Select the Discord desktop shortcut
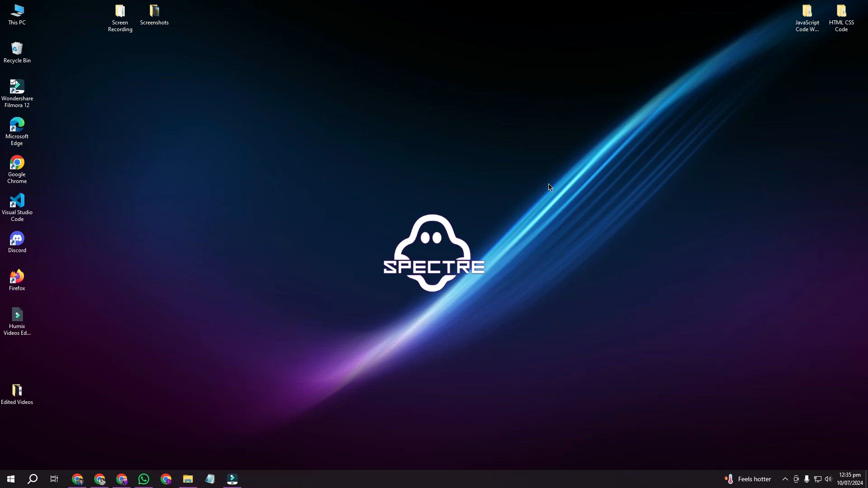This screenshot has height=488, width=868. [17, 243]
